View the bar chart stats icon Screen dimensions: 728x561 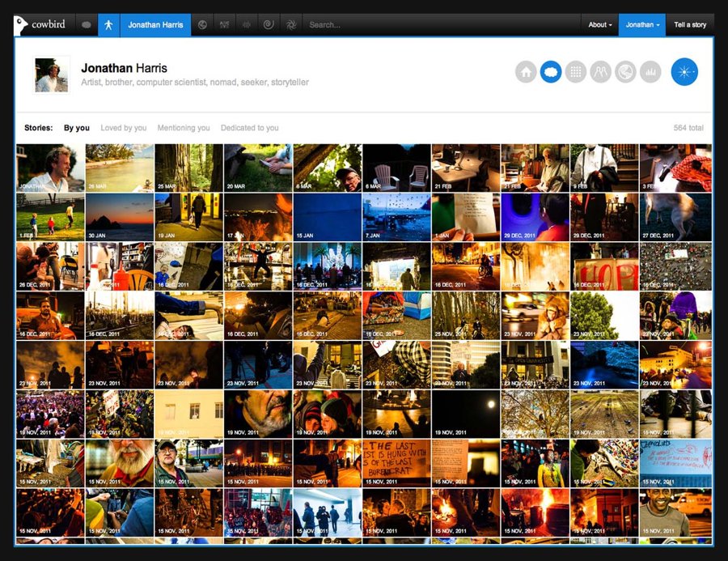coord(650,72)
